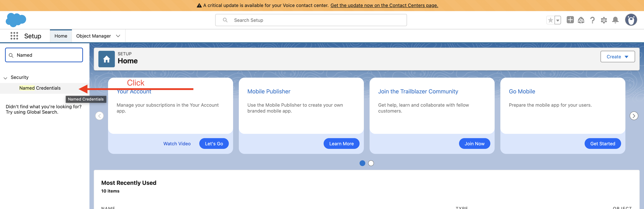Click the '10 items' count text
Image resolution: width=644 pixels, height=209 pixels.
point(110,191)
